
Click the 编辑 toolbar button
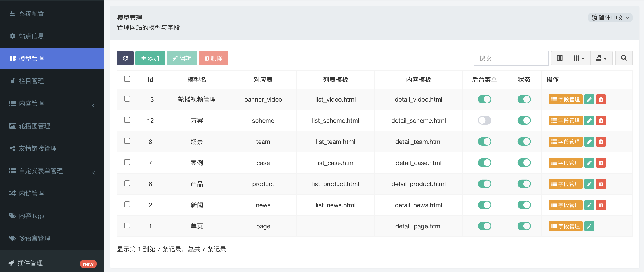tap(182, 58)
